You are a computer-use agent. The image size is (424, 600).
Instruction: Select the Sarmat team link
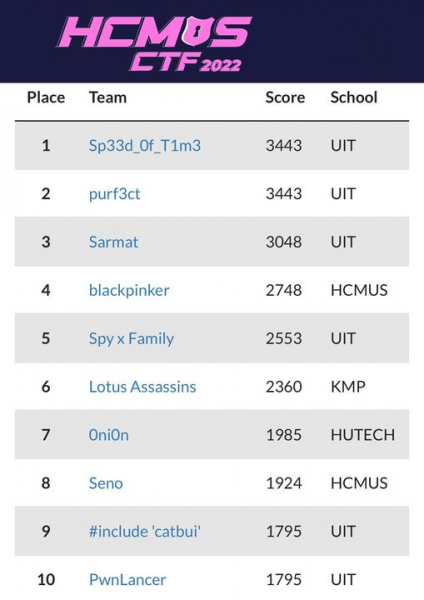[113, 242]
